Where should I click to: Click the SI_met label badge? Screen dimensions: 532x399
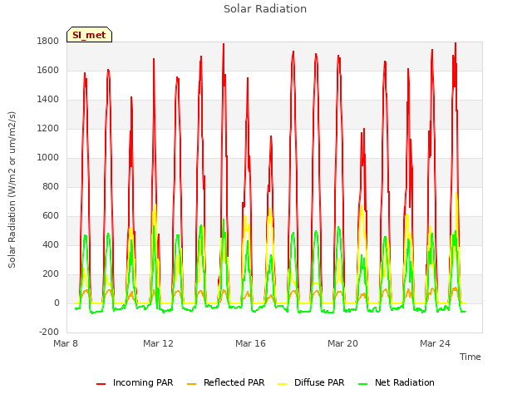click(89, 35)
